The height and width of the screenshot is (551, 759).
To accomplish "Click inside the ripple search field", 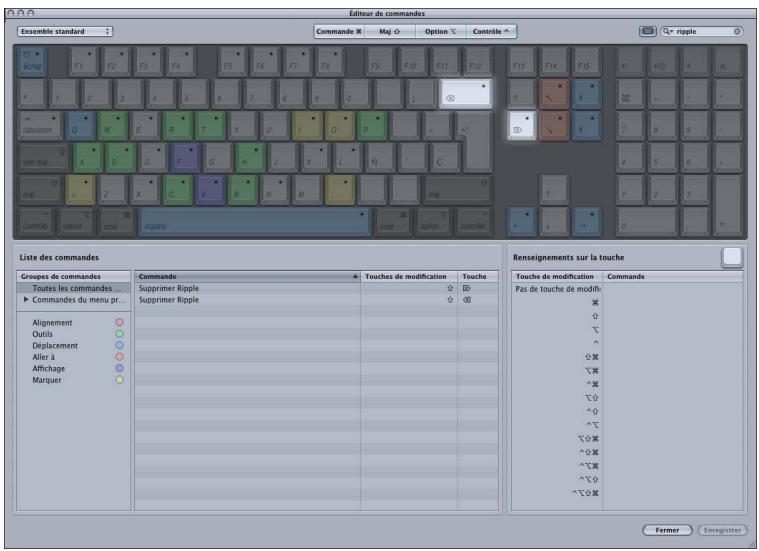I will tap(703, 31).
